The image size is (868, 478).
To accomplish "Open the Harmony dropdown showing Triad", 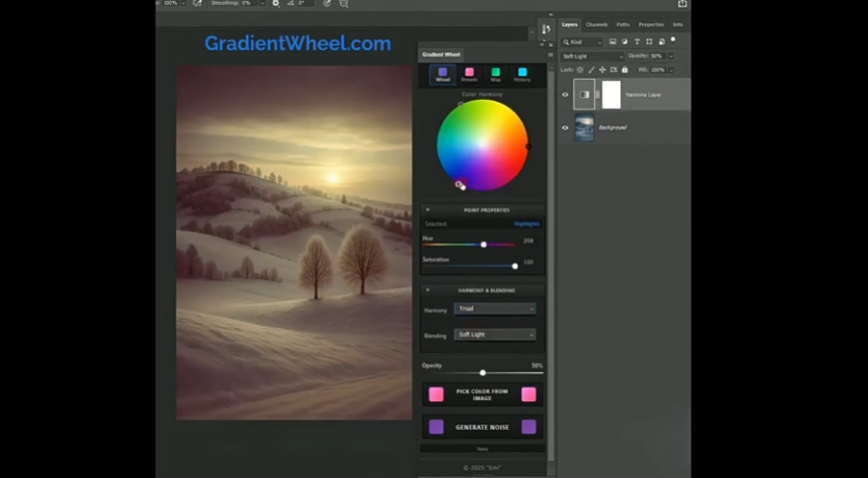I will [495, 309].
